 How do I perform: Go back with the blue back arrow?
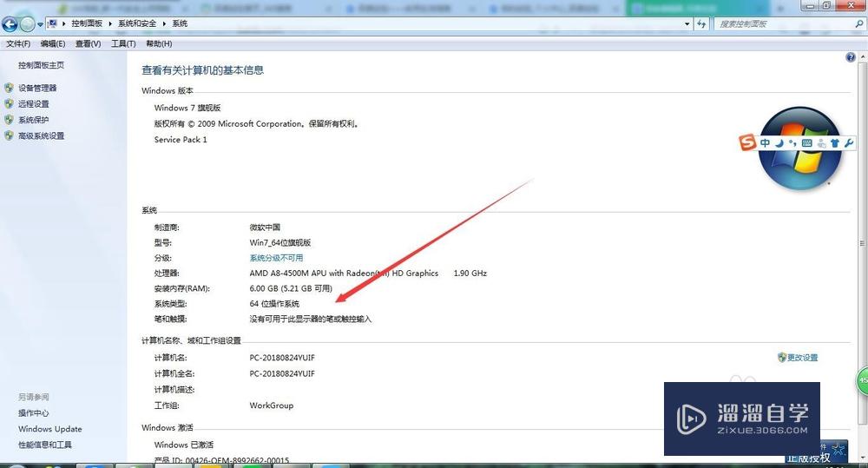click(10, 23)
